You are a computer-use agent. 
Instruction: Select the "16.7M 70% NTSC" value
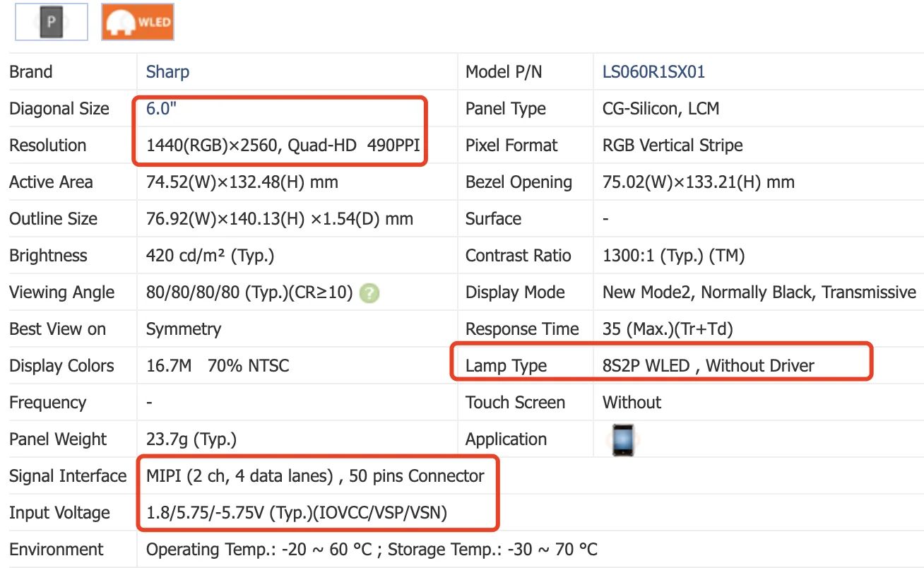click(218, 366)
